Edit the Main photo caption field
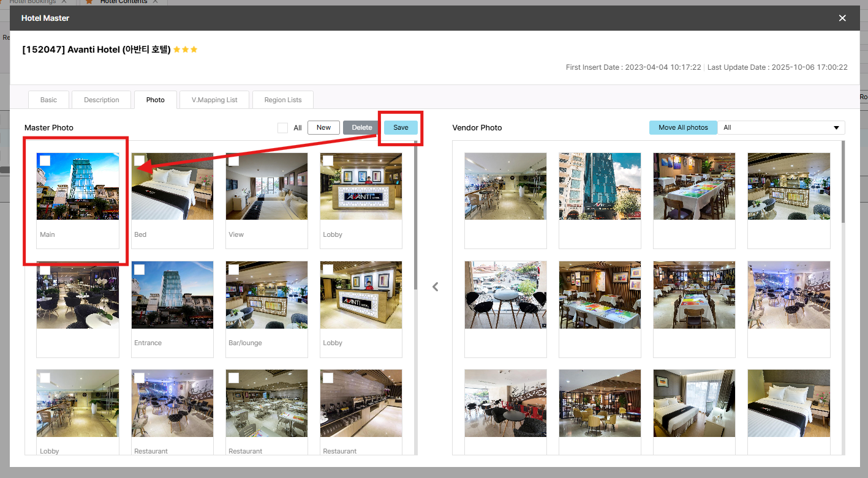The height and width of the screenshot is (478, 868). point(78,234)
